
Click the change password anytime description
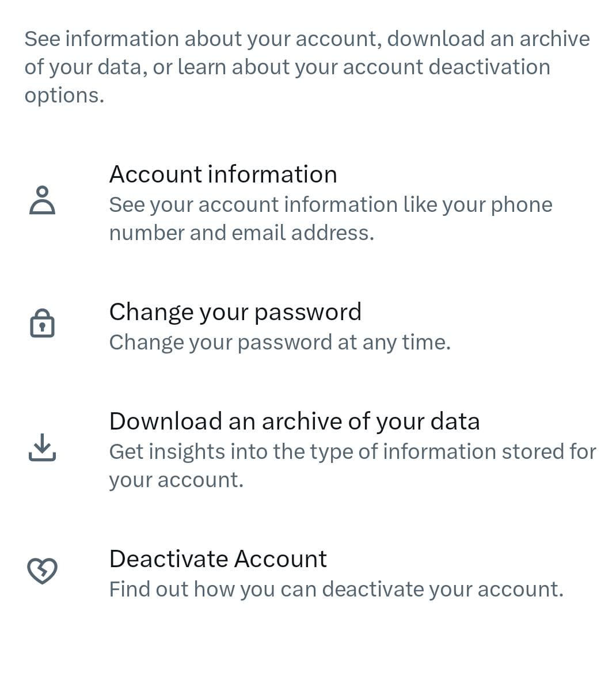(280, 341)
